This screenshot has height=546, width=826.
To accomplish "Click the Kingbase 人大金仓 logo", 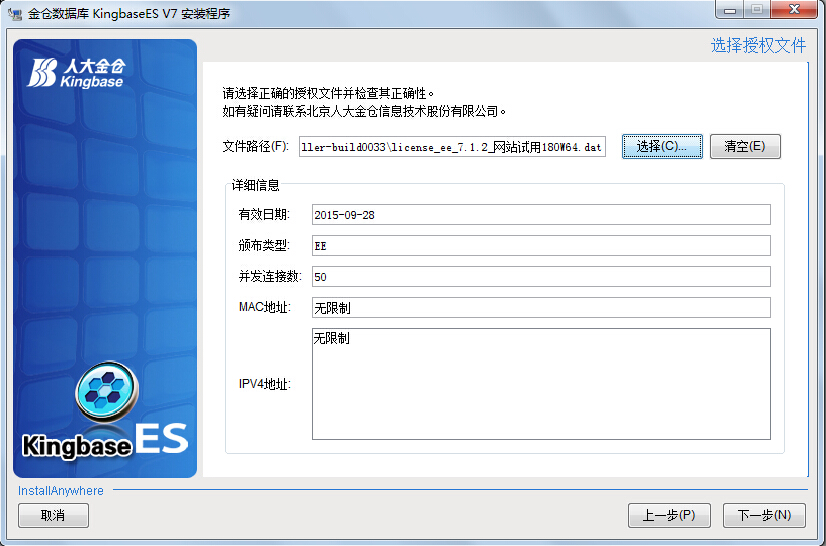I will (x=76, y=73).
